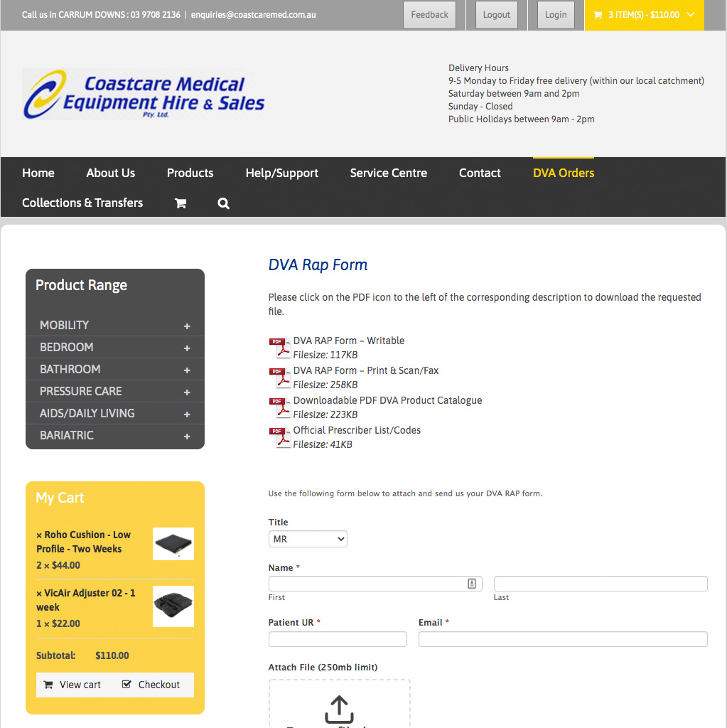The height and width of the screenshot is (728, 727).
Task: Open the cart icon in navigation bar
Action: [x=181, y=203]
